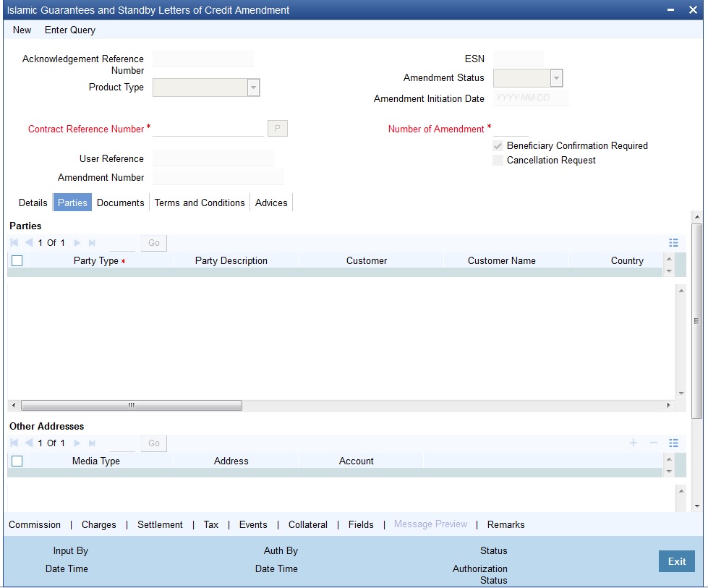The width and height of the screenshot is (708, 588).
Task: Open the Fields link
Action: pos(361,525)
